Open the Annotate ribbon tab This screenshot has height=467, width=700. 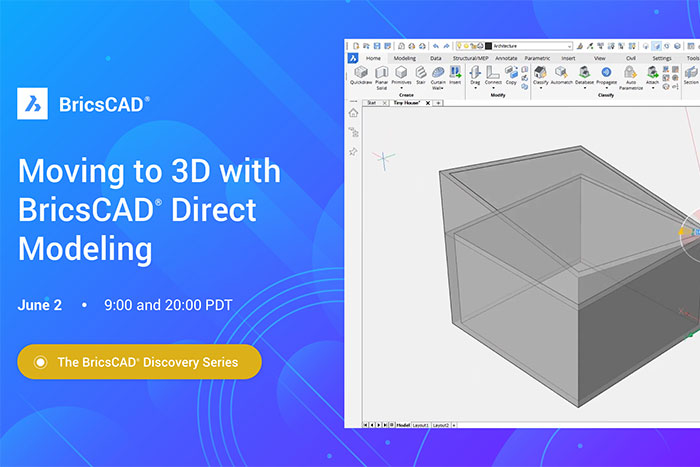tap(506, 58)
